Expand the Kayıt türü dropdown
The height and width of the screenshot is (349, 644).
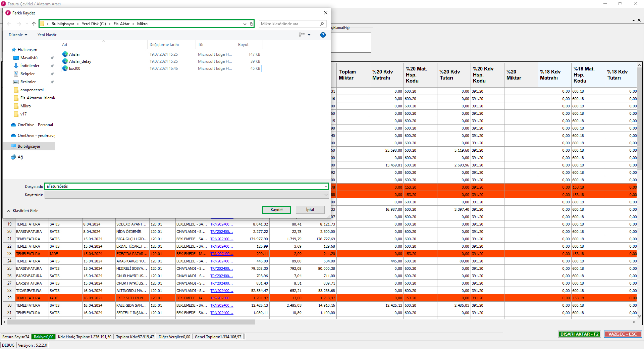tap(326, 195)
